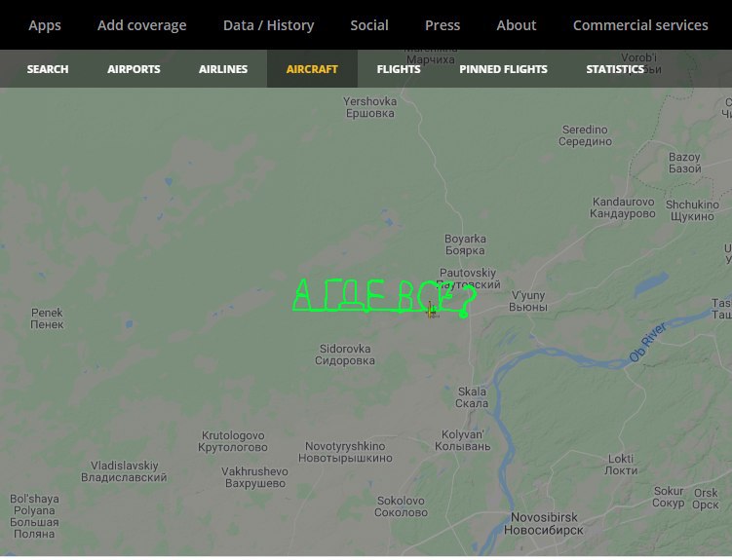Open the STATISTICS tab
The width and height of the screenshot is (732, 560).
point(615,69)
